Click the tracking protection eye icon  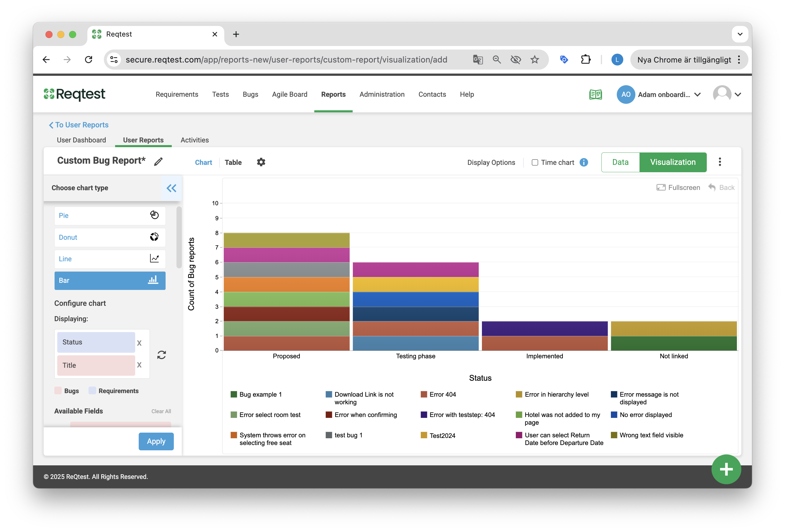tap(516, 60)
